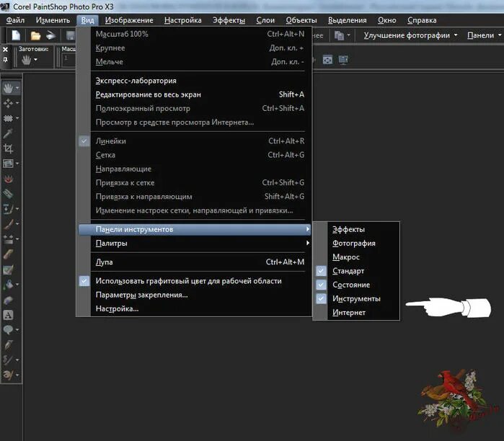Uncheck the Инструменты toolbar
Viewport: 504px width, 441px height.
[321, 299]
